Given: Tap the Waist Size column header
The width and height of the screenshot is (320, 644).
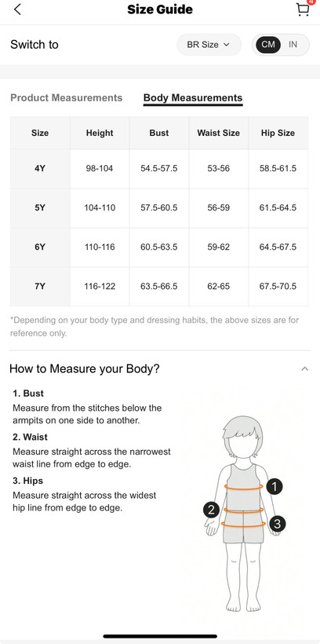Looking at the screenshot, I should (x=218, y=133).
